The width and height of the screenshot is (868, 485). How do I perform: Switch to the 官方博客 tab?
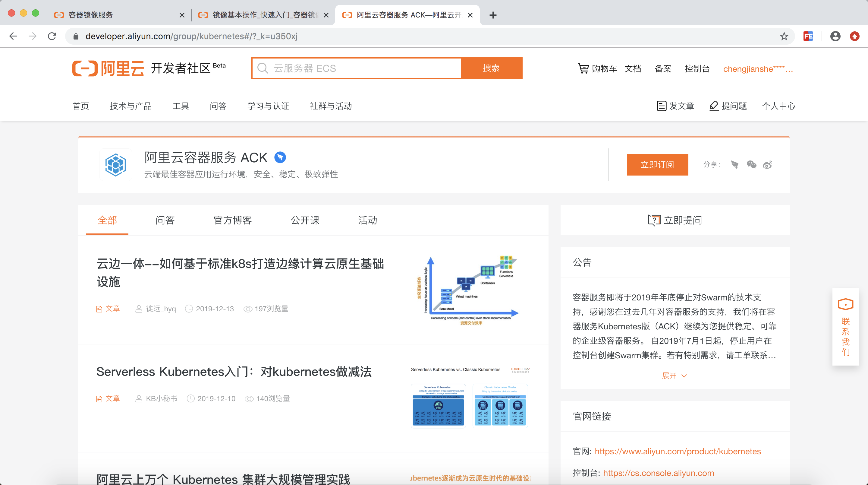tap(232, 220)
